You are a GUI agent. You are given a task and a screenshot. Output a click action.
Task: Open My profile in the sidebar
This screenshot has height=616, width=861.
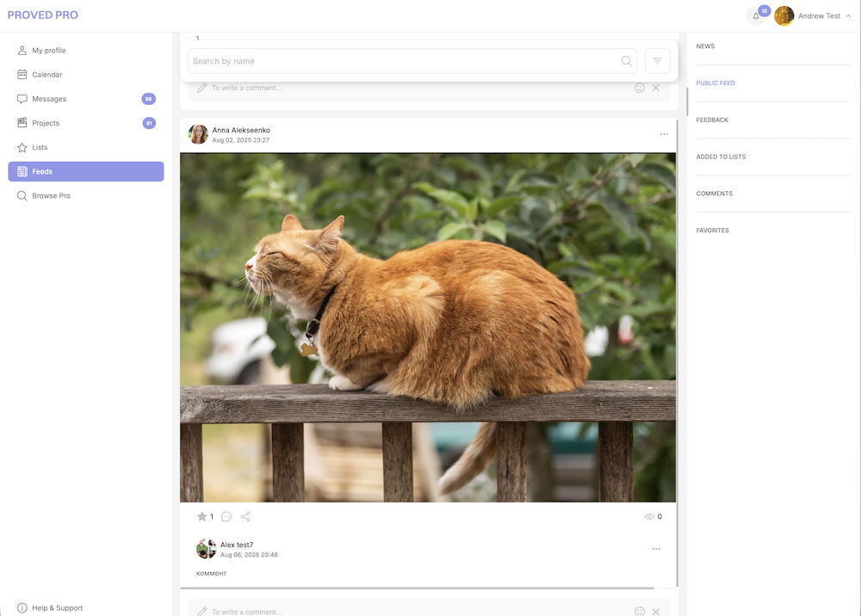[85, 51]
